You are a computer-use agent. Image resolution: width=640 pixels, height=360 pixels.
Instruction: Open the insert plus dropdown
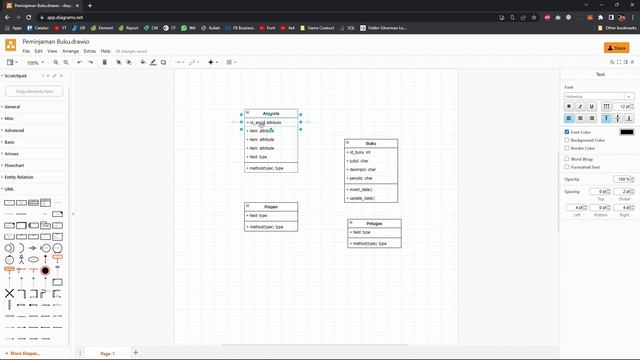click(213, 62)
